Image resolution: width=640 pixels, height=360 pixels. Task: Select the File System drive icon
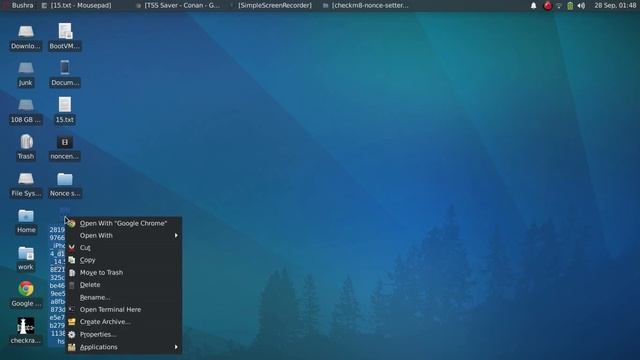[x=26, y=179]
